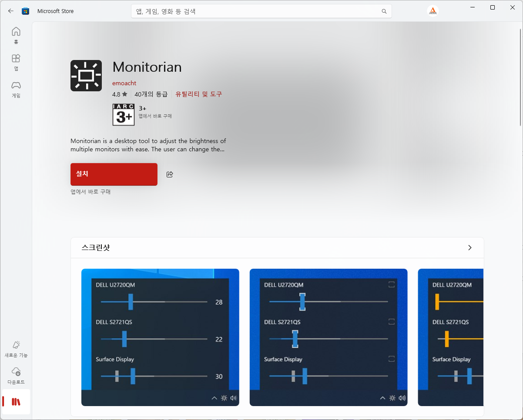Click the app description text
Viewport: 523px width, 420px height.
click(148, 145)
